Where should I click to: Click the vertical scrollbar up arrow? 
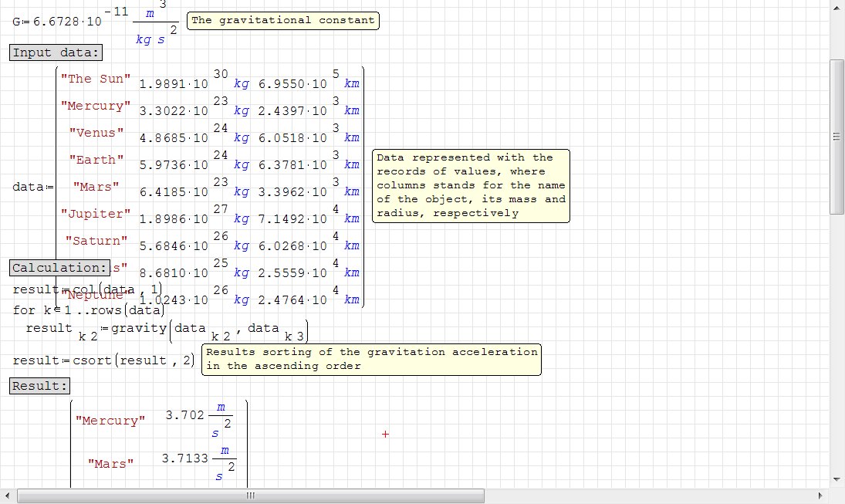point(837,8)
